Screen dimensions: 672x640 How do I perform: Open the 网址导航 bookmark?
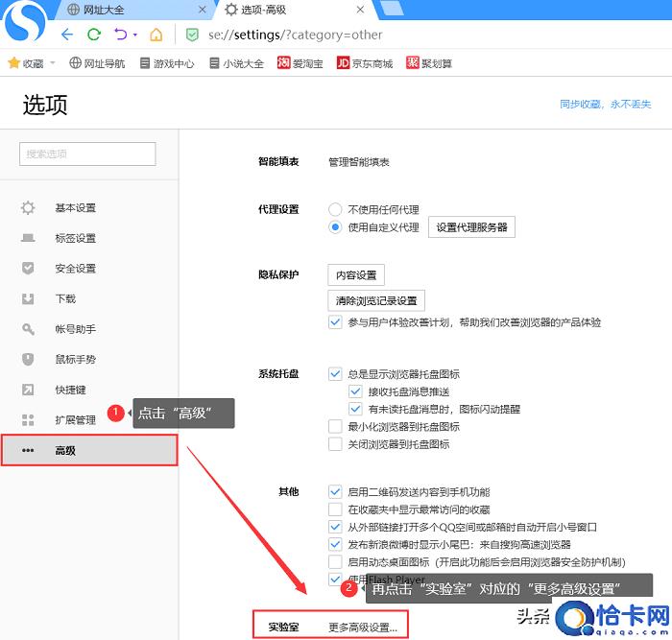pos(97,63)
